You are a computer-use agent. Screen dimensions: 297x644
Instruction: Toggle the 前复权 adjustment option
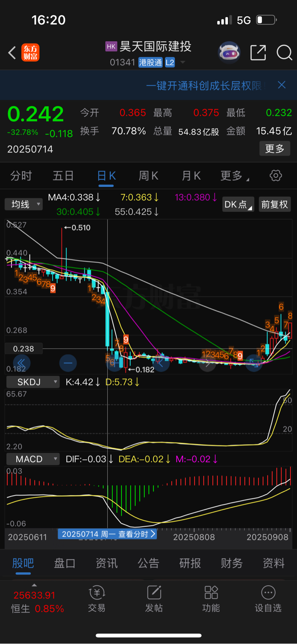(275, 204)
